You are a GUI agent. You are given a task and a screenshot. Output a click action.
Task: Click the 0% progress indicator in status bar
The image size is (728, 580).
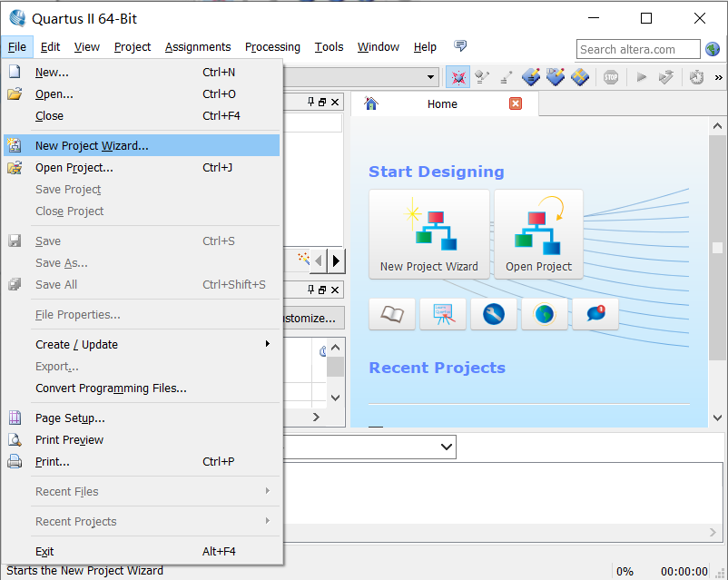tap(625, 571)
